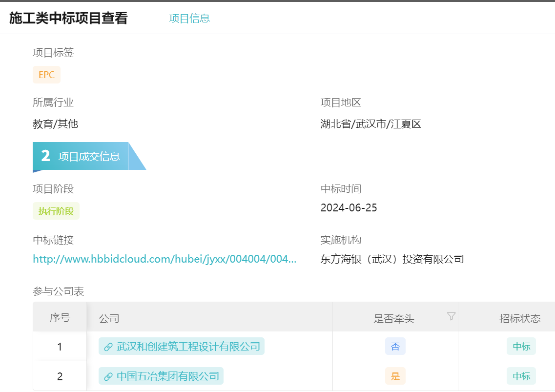Click the 所属行业 label
This screenshot has width=555, height=392.
coord(53,103)
